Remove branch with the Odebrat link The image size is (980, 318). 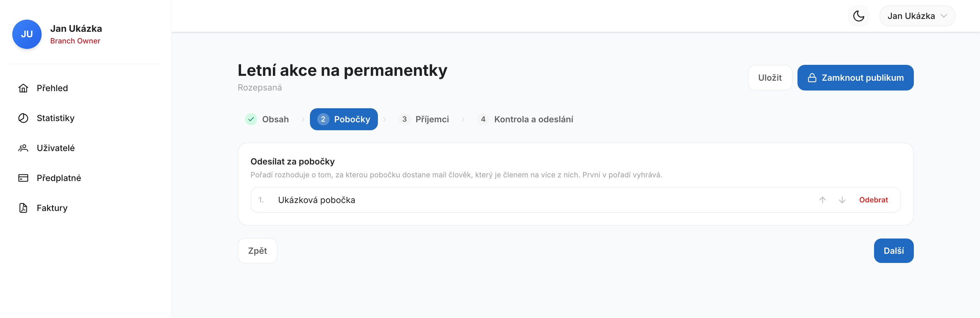(873, 200)
